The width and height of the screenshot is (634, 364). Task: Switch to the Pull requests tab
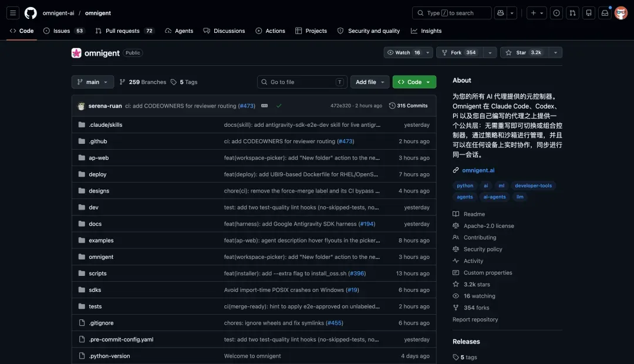coord(124,31)
